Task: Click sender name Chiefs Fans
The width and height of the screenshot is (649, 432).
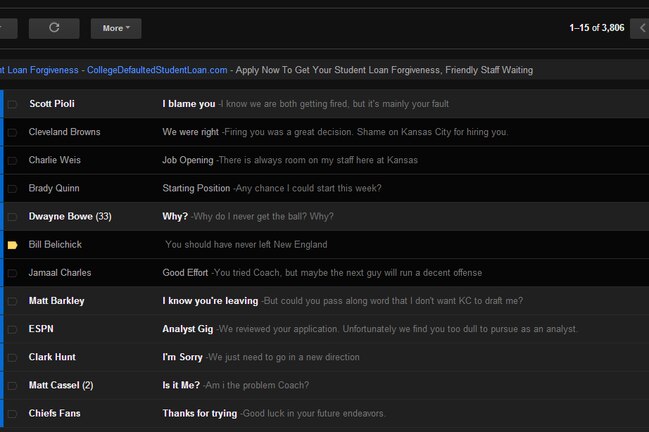Action: pyautogui.click(x=55, y=413)
